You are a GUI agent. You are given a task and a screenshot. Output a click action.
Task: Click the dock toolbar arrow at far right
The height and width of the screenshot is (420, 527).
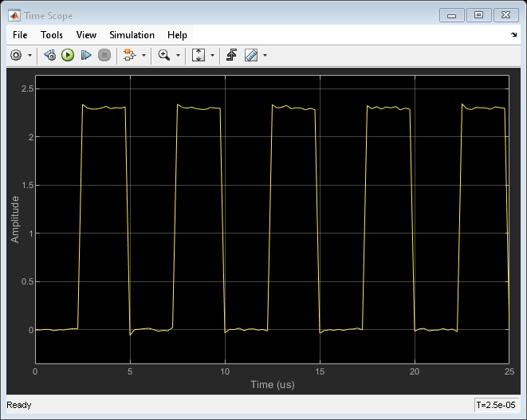513,36
